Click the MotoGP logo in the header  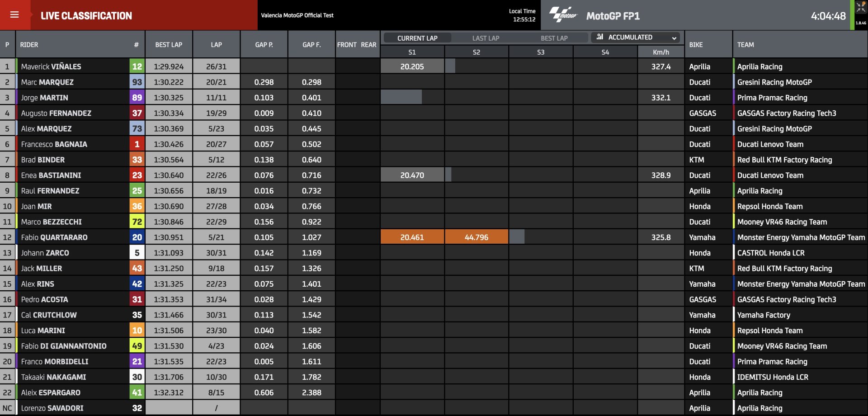(x=563, y=15)
